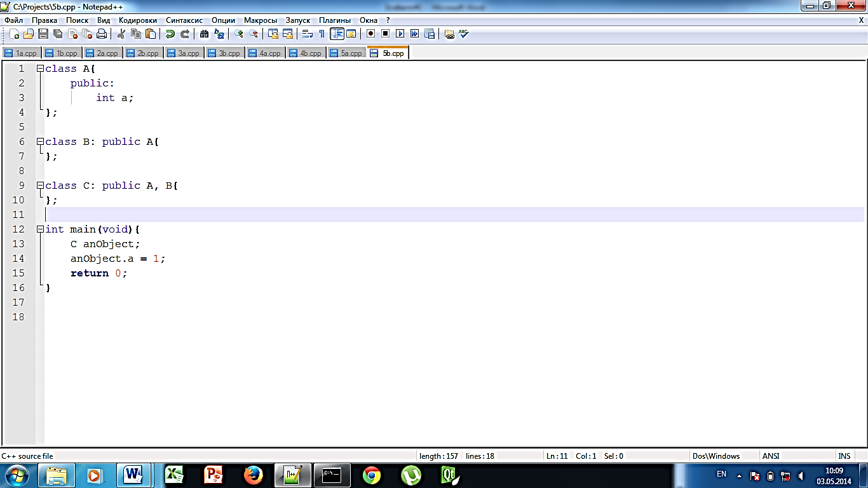
Task: Click line number 14 in margin
Action: [x=18, y=259]
